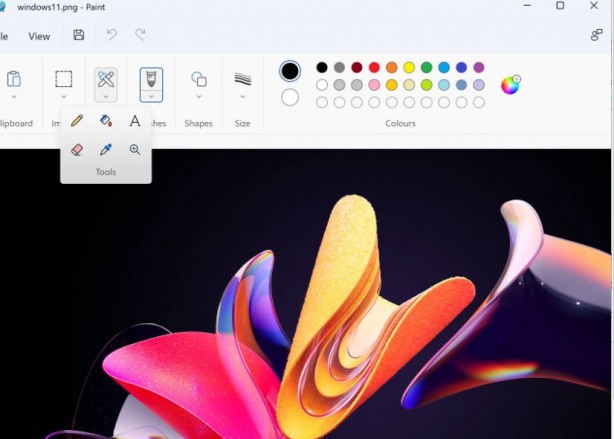Click the Shapes icon
This screenshot has height=439, width=614.
coord(199,79)
